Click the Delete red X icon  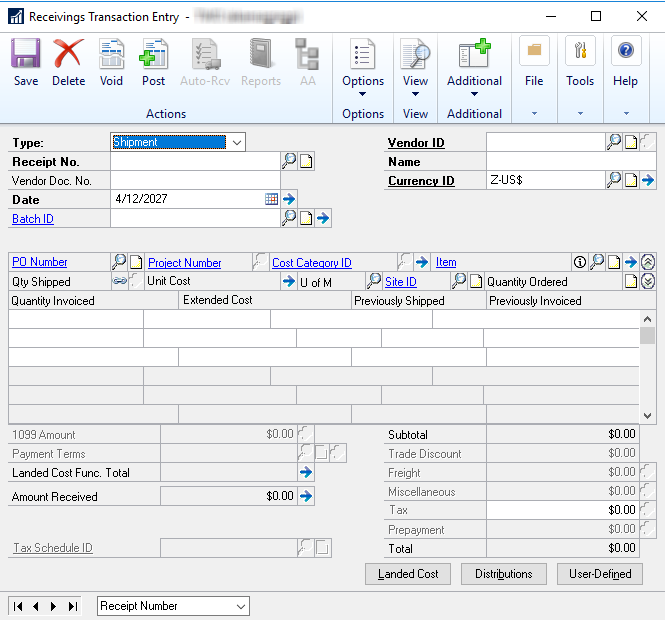pos(68,62)
